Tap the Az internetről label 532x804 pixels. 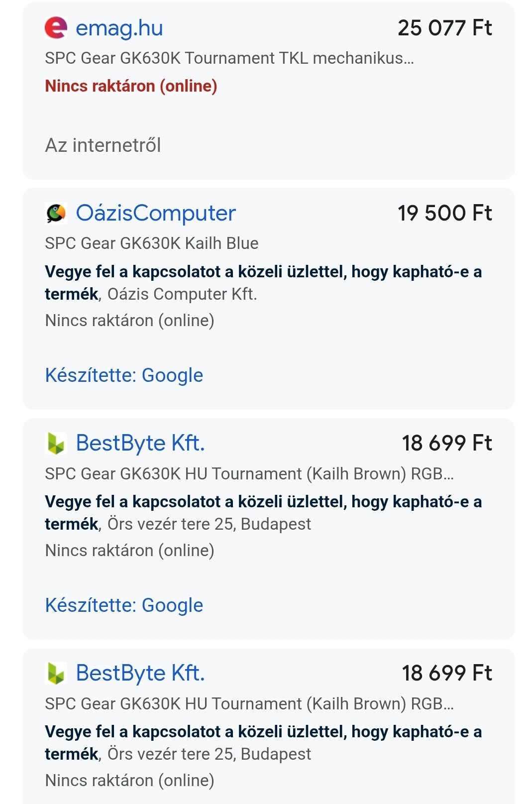(x=103, y=145)
